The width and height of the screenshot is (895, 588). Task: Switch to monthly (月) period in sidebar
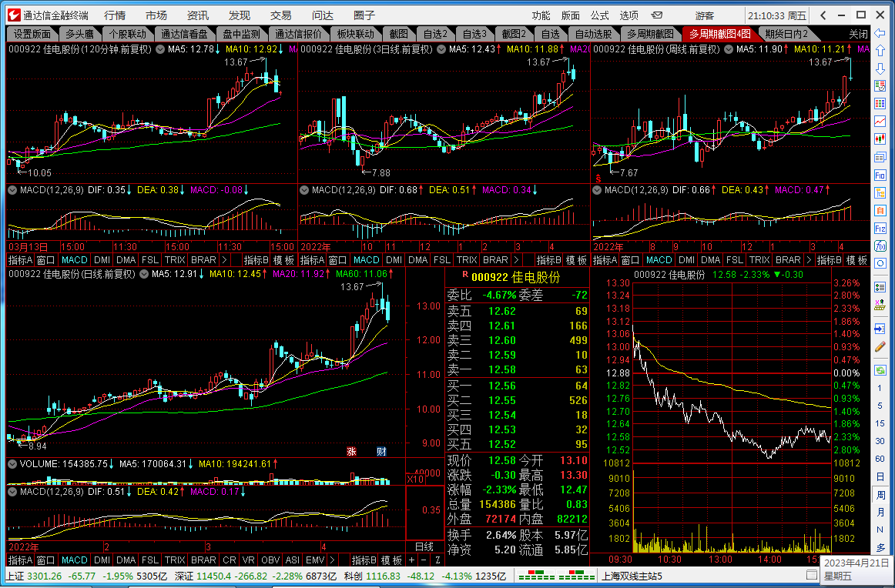[x=880, y=512]
